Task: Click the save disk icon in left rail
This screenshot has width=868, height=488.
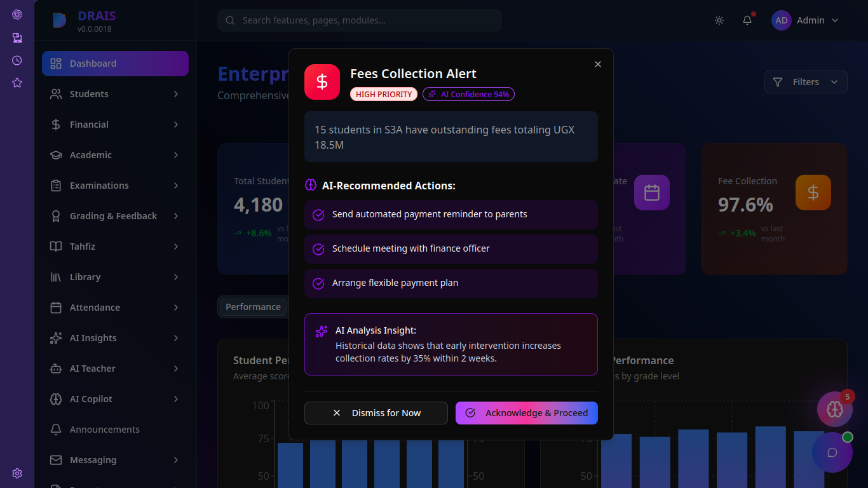Action: 17,37
